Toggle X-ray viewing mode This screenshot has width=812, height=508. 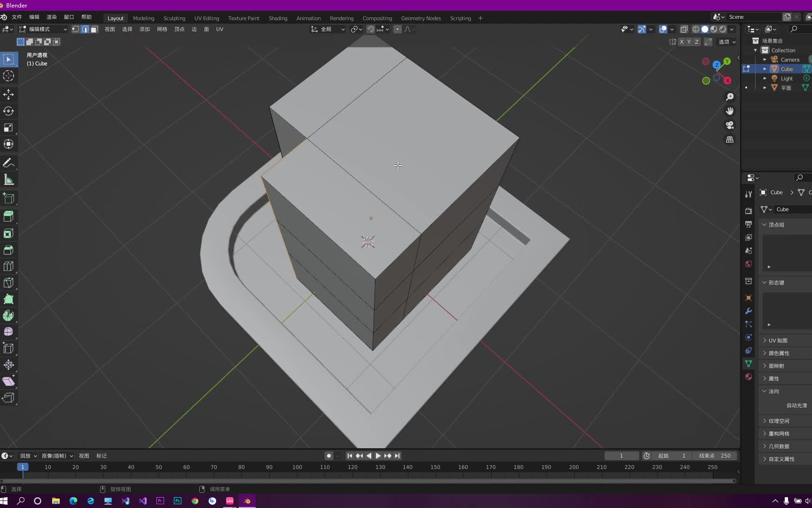pos(684,29)
